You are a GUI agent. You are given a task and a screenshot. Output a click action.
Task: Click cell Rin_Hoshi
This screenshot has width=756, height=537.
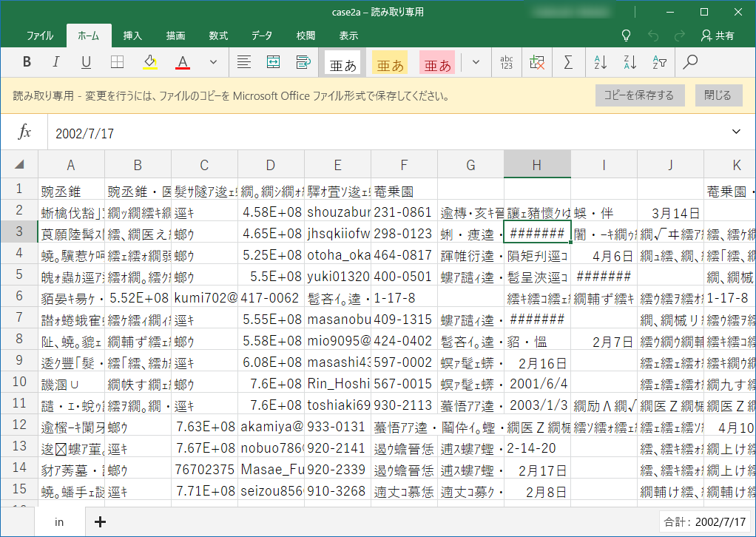coord(337,384)
